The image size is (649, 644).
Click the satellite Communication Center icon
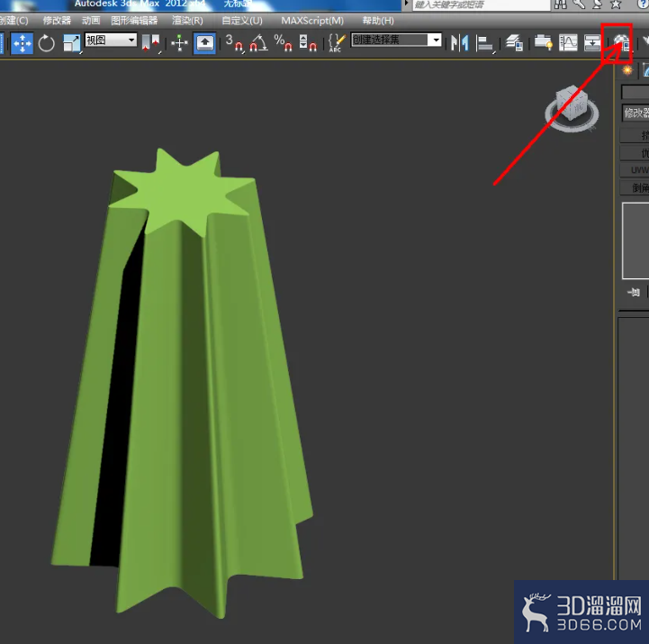click(598, 5)
